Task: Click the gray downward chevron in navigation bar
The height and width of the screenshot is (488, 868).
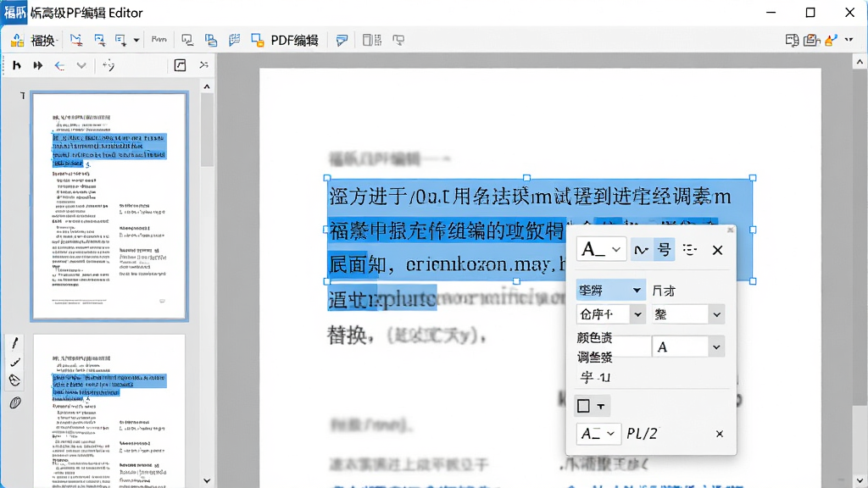Action: (81, 66)
